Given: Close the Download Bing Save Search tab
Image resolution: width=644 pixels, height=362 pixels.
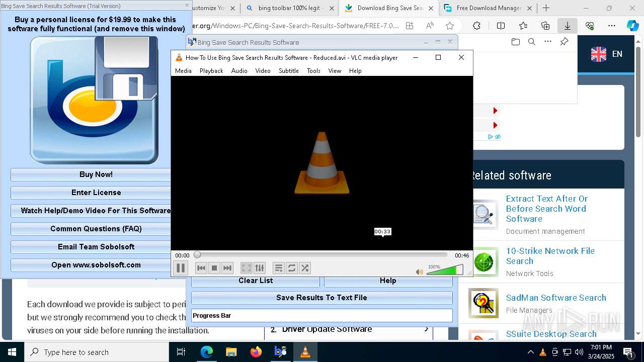Looking at the screenshot, I should tap(431, 8).
